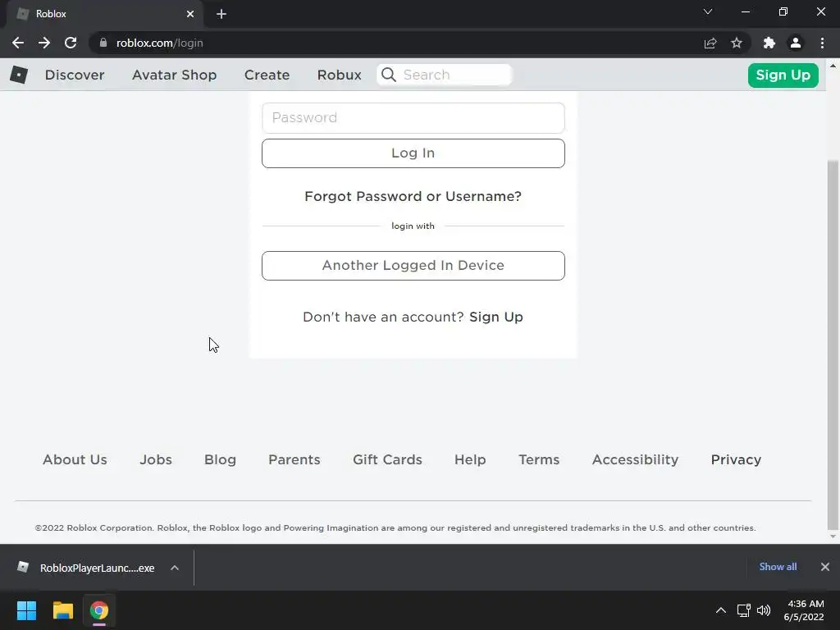The width and height of the screenshot is (840, 630).
Task: Open the Windows Start menu
Action: click(x=26, y=610)
